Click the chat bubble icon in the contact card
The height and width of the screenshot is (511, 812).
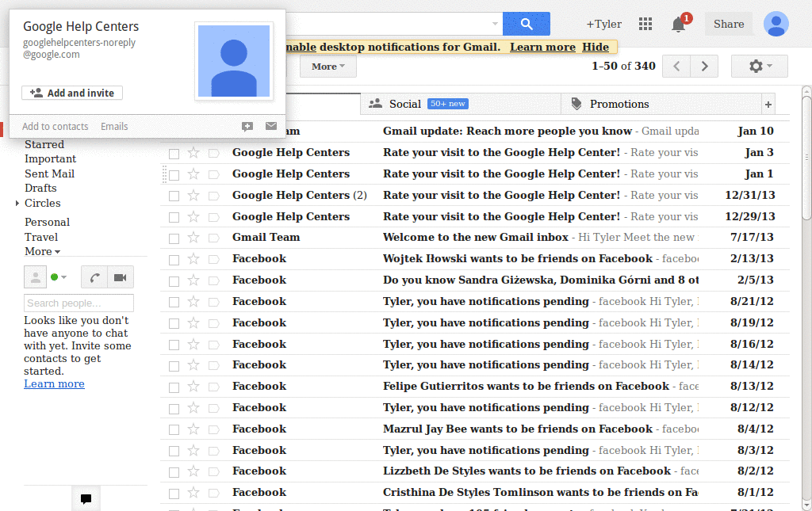(247, 126)
